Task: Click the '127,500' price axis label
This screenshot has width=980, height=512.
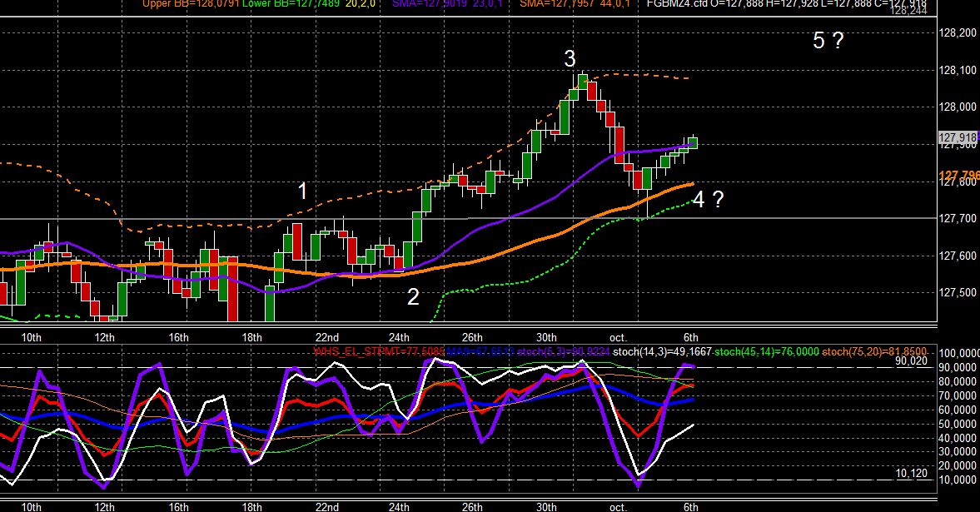Action: [x=958, y=292]
